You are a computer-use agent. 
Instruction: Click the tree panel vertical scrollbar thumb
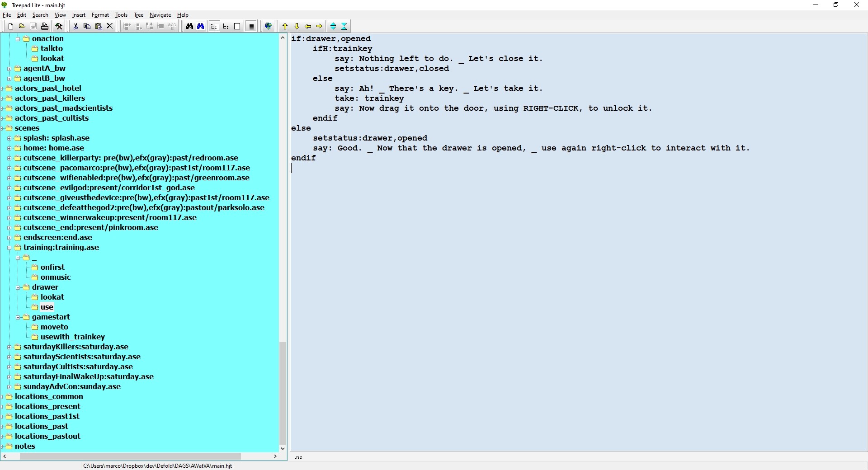tap(283, 392)
